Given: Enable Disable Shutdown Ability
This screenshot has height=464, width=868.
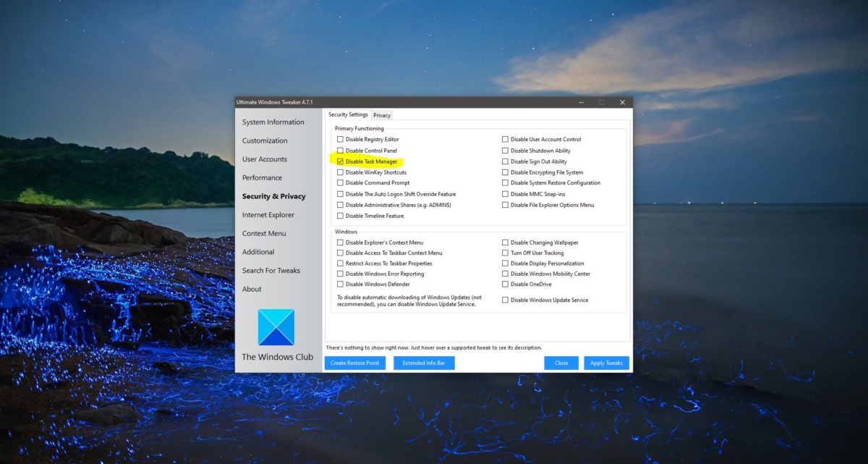Looking at the screenshot, I should (505, 150).
